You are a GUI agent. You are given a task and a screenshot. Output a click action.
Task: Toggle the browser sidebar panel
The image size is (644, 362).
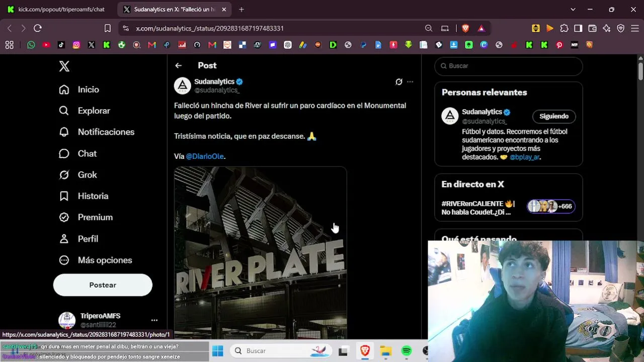coord(578,29)
